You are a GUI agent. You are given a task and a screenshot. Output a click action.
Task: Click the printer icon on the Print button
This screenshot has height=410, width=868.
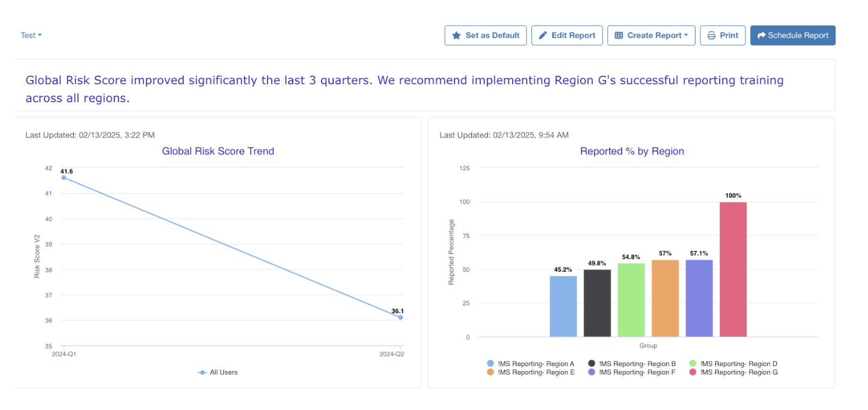pyautogui.click(x=711, y=35)
